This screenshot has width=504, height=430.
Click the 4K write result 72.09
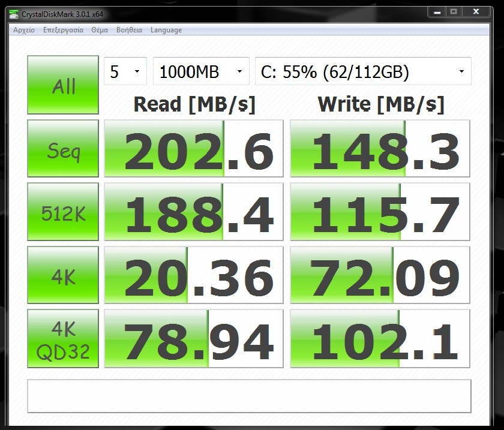[380, 275]
